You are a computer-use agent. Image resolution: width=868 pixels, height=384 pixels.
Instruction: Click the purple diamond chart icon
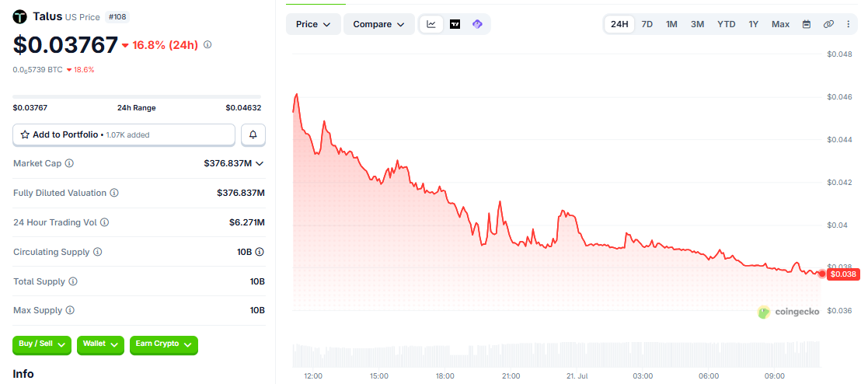point(477,24)
